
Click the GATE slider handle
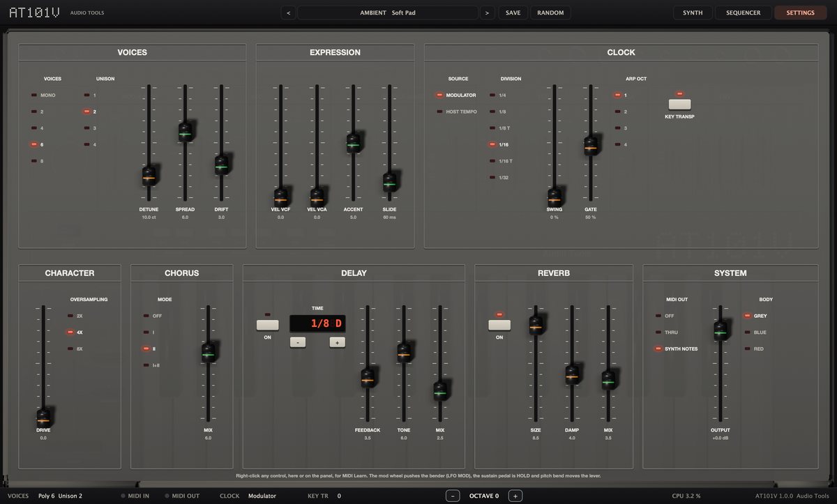(591, 146)
